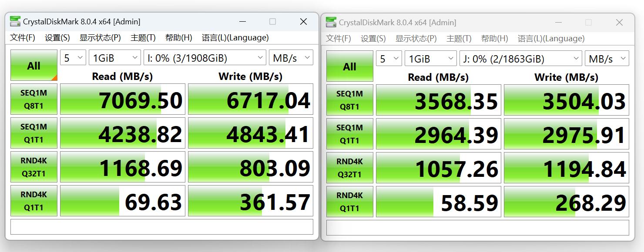The width and height of the screenshot is (644, 252).
Task: Open the 1GiB test size dropdown on right window
Action: (430, 58)
